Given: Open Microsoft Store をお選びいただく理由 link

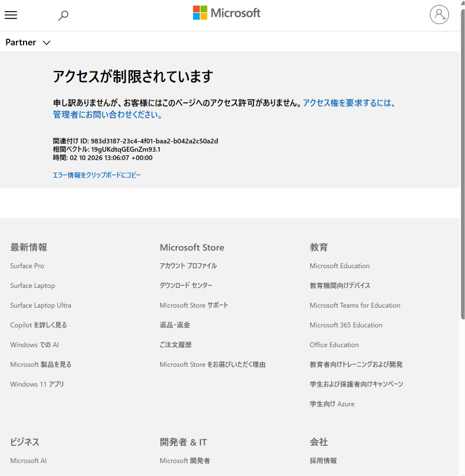Looking at the screenshot, I should tap(213, 364).
